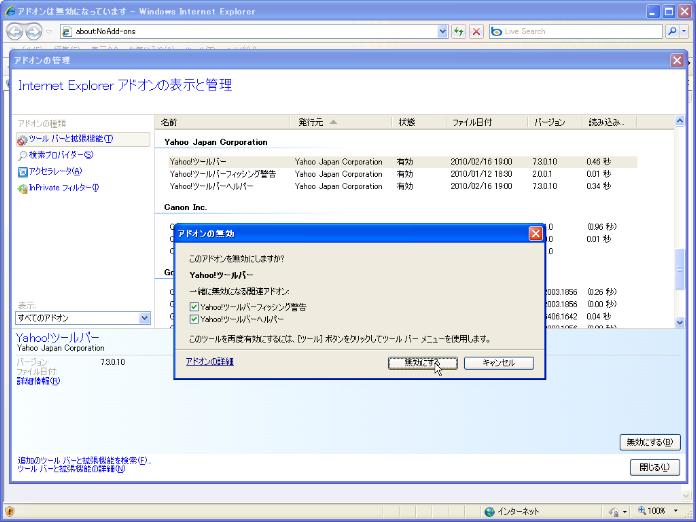Screen dimensions: 696x522
Task: Click the Canon Inc. group header
Action: pyautogui.click(x=186, y=207)
